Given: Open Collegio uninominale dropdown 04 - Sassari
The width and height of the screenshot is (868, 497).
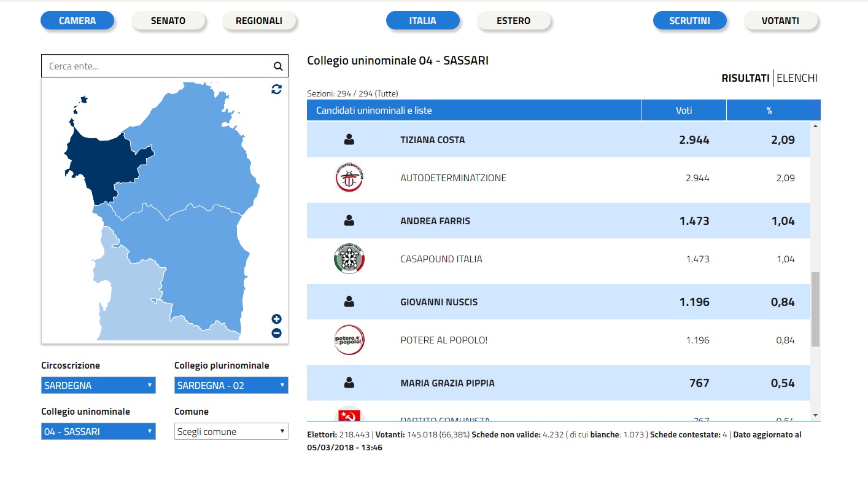Looking at the screenshot, I should (x=98, y=431).
